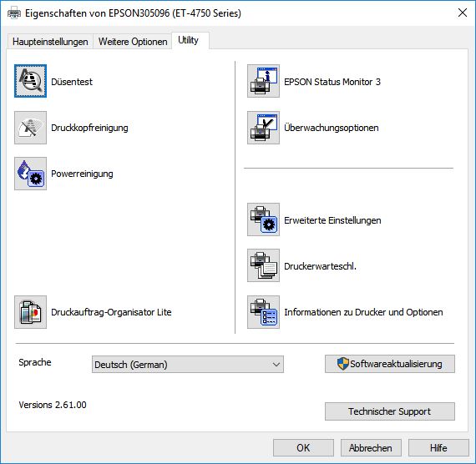The height and width of the screenshot is (464, 476).
Task: Switch to Weitere Optionen tab
Action: point(133,42)
